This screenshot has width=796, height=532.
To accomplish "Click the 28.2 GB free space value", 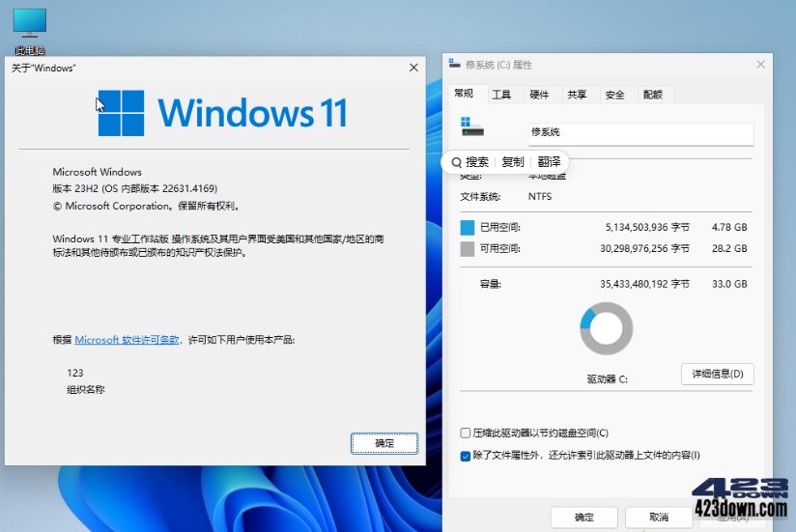I will pyautogui.click(x=729, y=248).
